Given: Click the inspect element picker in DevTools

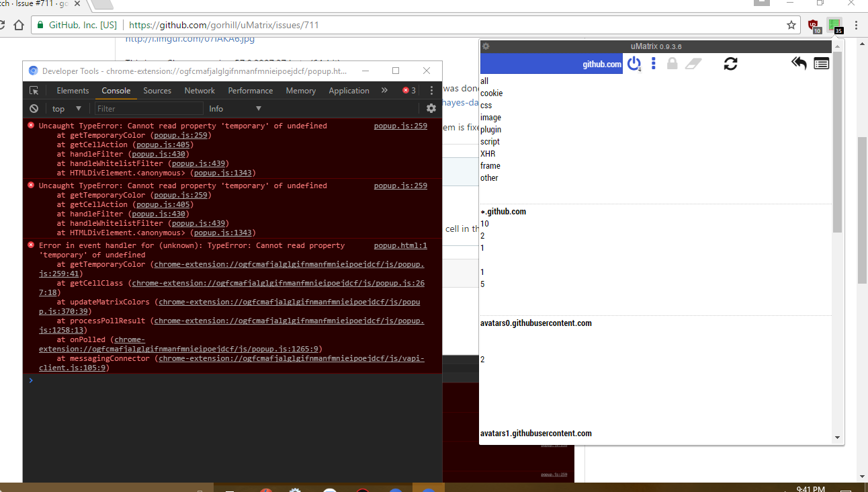Looking at the screenshot, I should point(34,89).
